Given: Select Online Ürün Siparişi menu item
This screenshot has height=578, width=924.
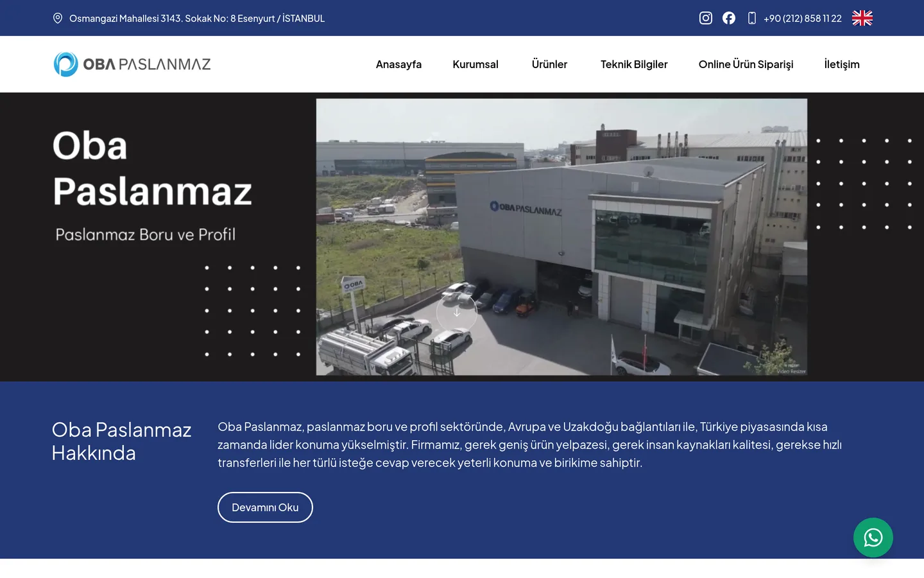Looking at the screenshot, I should (746, 64).
